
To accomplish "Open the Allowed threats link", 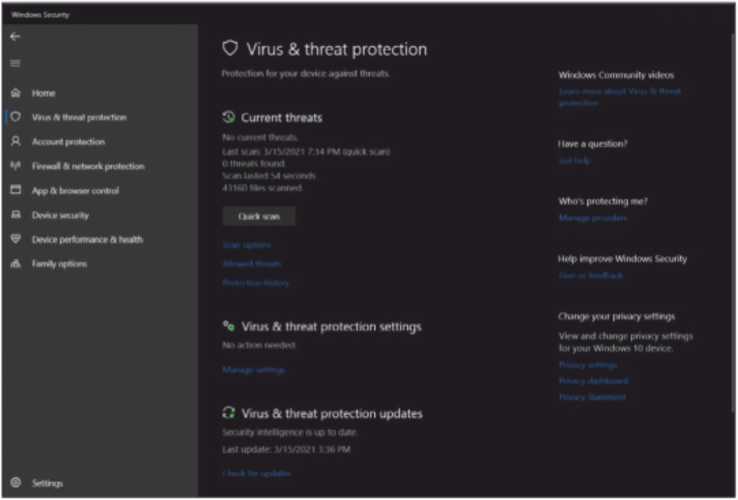I will pos(252,264).
